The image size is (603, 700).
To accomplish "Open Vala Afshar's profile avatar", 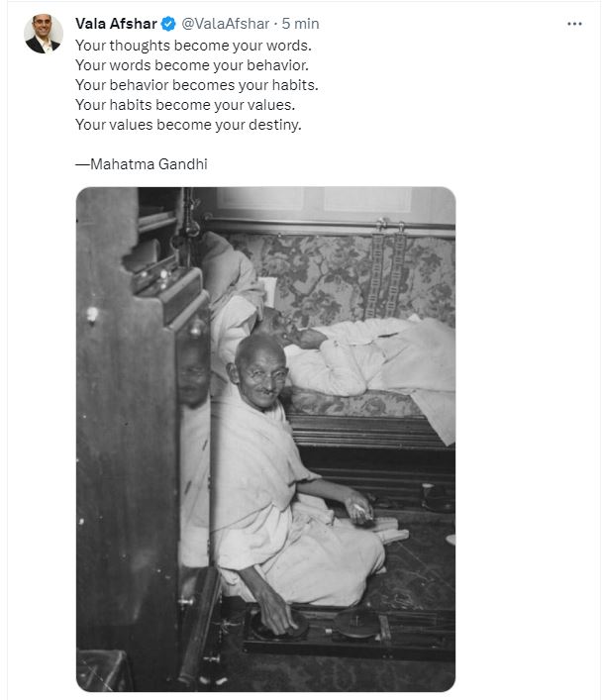I will (x=44, y=34).
